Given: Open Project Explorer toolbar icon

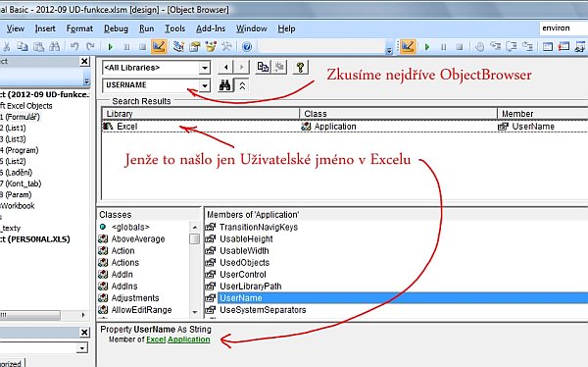Looking at the screenshot, I should (178, 46).
